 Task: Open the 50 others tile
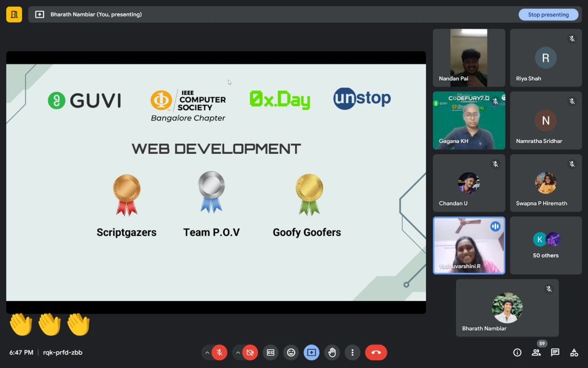[x=546, y=245]
